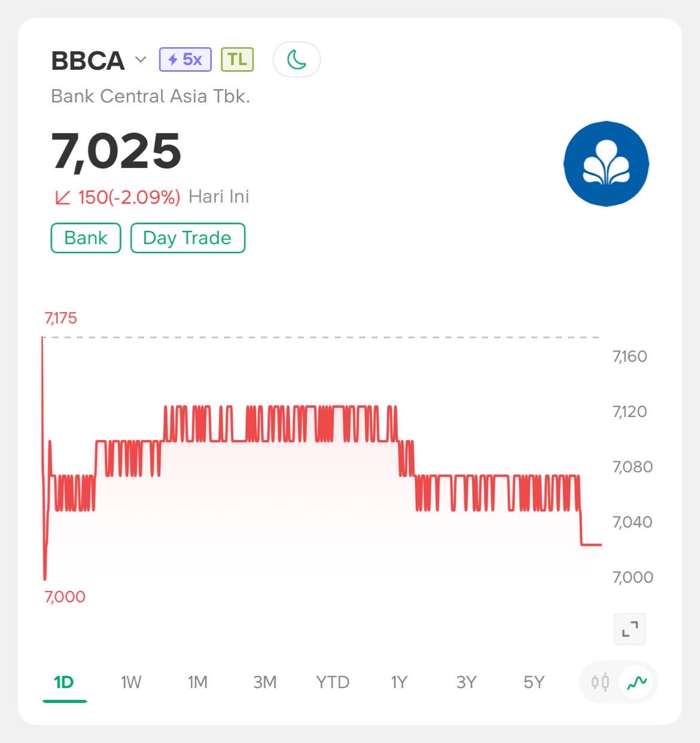The width and height of the screenshot is (700, 743).
Task: Switch chart to 1Y range
Action: point(399,682)
